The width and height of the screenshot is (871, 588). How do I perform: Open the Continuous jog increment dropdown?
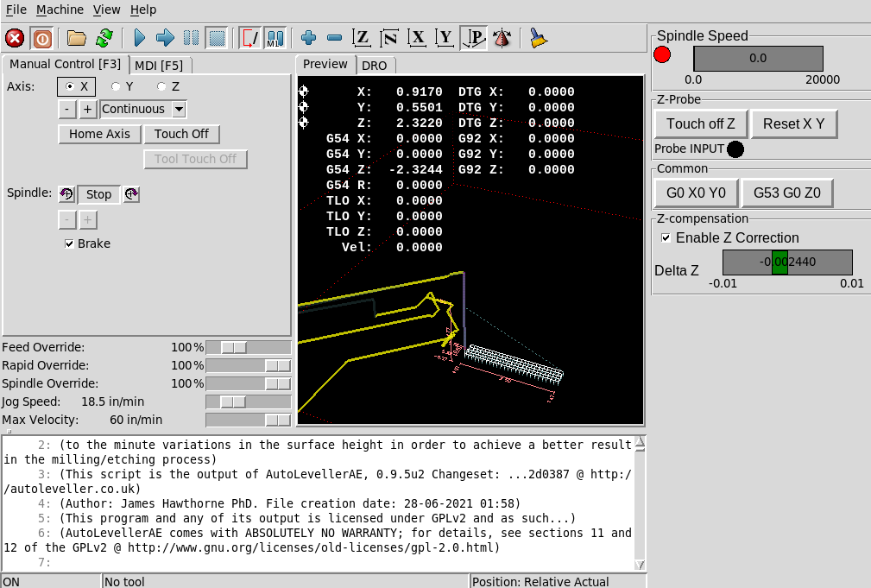[179, 109]
